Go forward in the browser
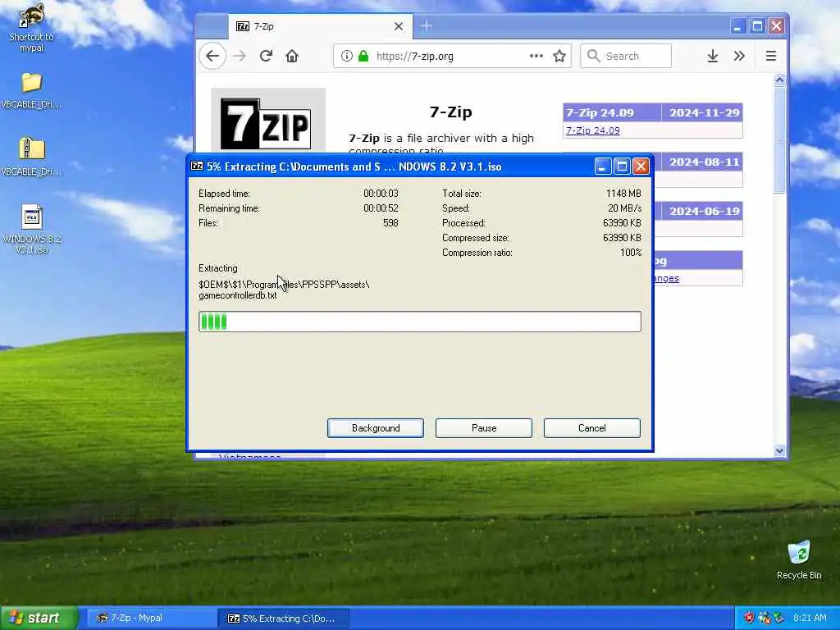 point(240,56)
